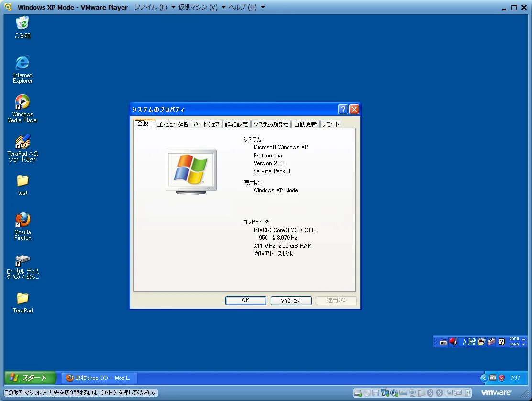Expand hidden tray icons with the arrow
The width and height of the screenshot is (532, 401).
click(x=484, y=378)
